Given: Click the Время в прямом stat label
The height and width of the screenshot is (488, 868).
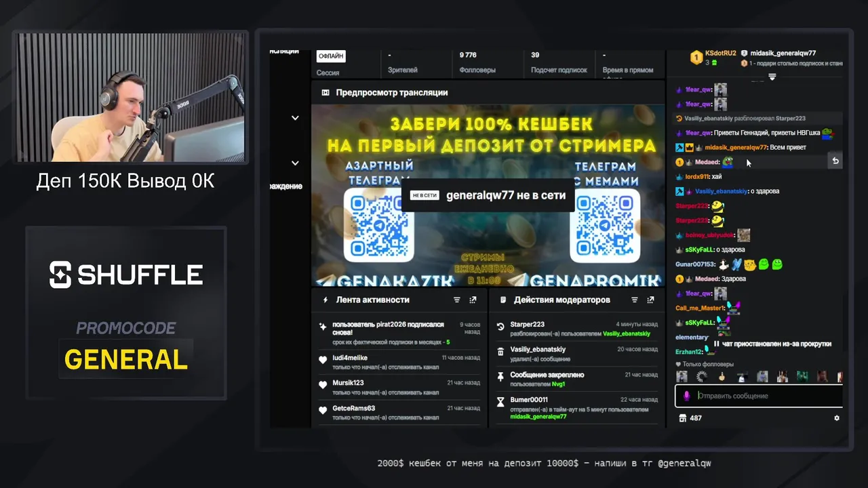Looking at the screenshot, I should click(x=628, y=70).
